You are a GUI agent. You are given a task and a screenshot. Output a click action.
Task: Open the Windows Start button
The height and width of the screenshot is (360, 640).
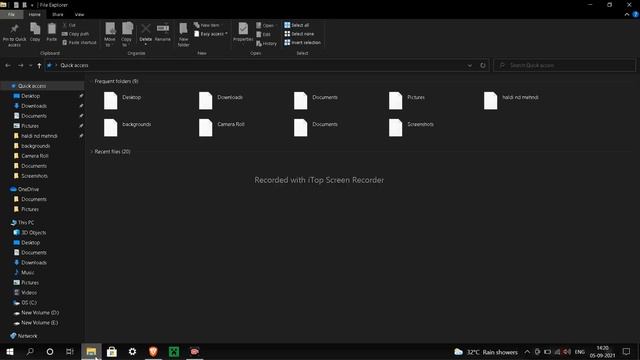(10, 351)
